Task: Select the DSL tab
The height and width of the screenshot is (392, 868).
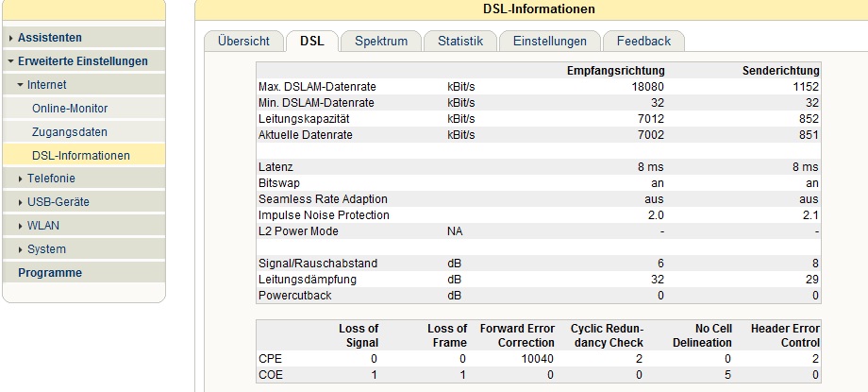Action: point(311,41)
